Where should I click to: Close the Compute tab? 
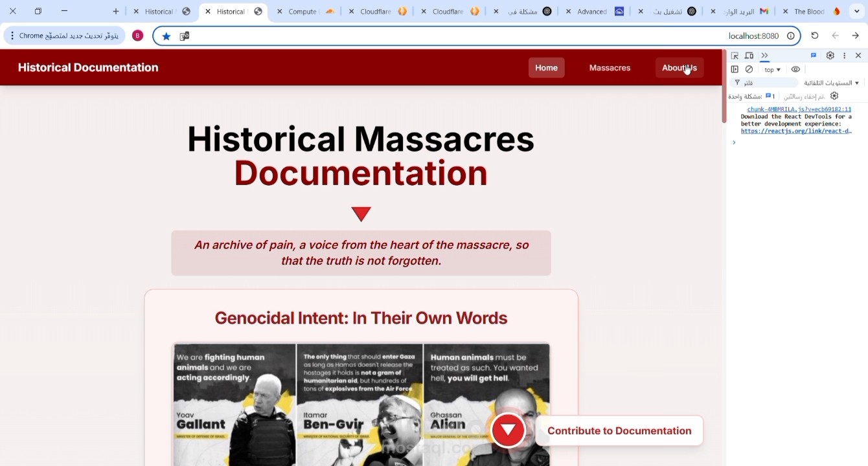tap(280, 12)
